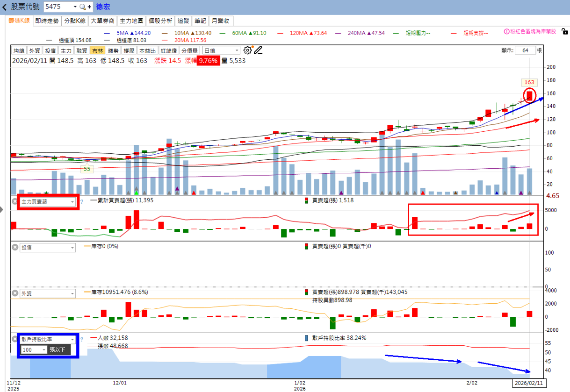
Task: Open the 100 張 threshold dropdown
Action: [44, 349]
